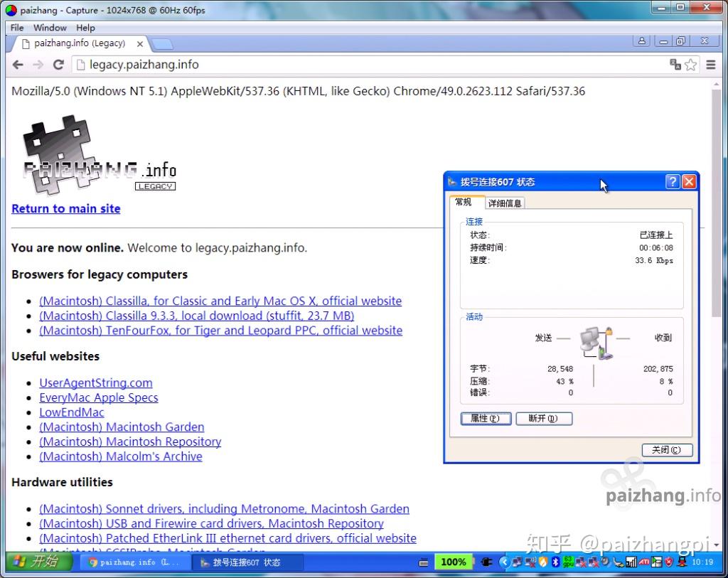Click the 33.6 Kbps speed value
728x578 pixels.
(654, 260)
